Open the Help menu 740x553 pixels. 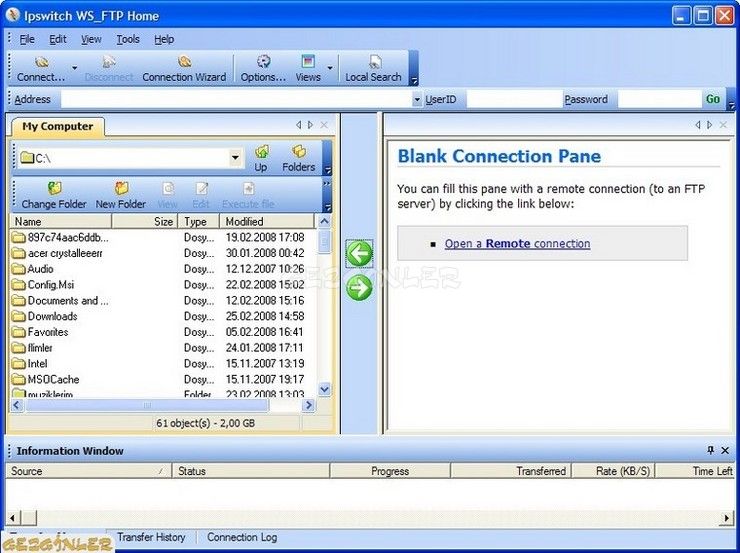coord(164,39)
